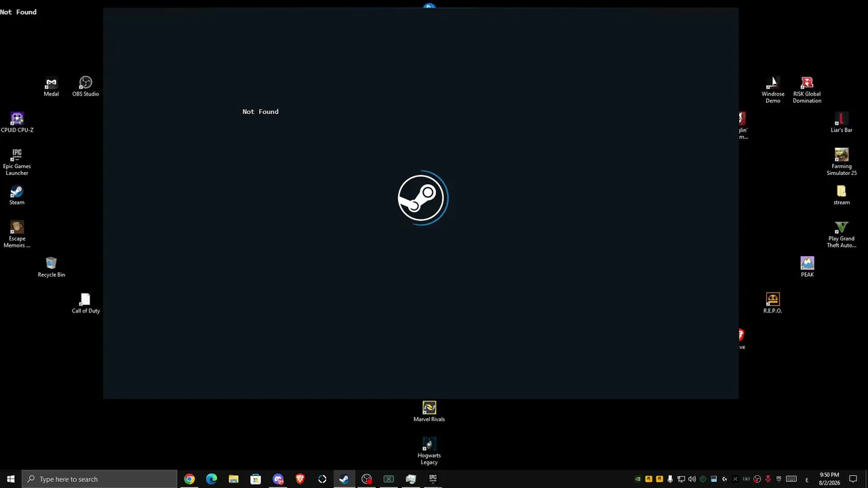Open the NVIDIA tray icon
The width and height of the screenshot is (868, 488).
637,479
